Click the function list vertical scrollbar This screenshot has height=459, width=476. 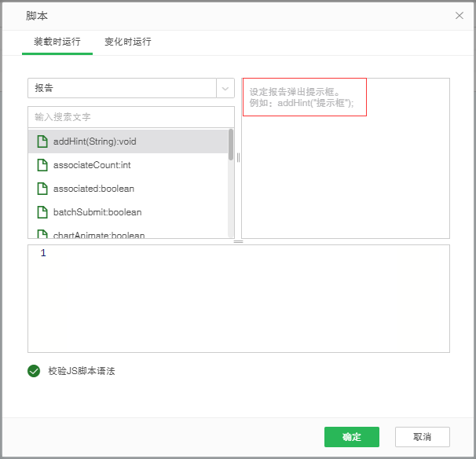(x=231, y=145)
